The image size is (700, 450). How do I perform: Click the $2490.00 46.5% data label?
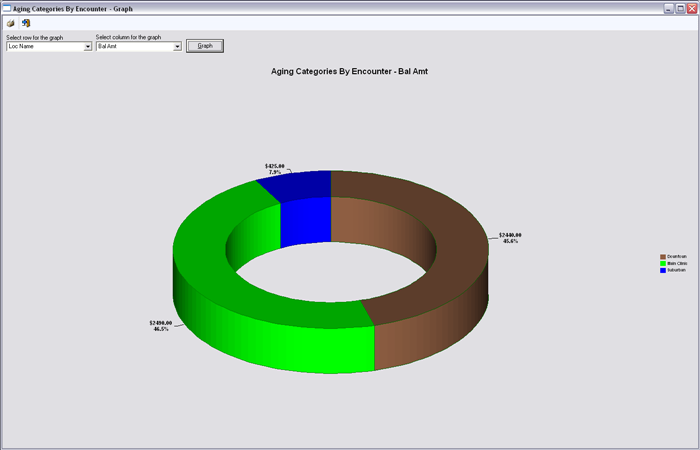(161, 326)
